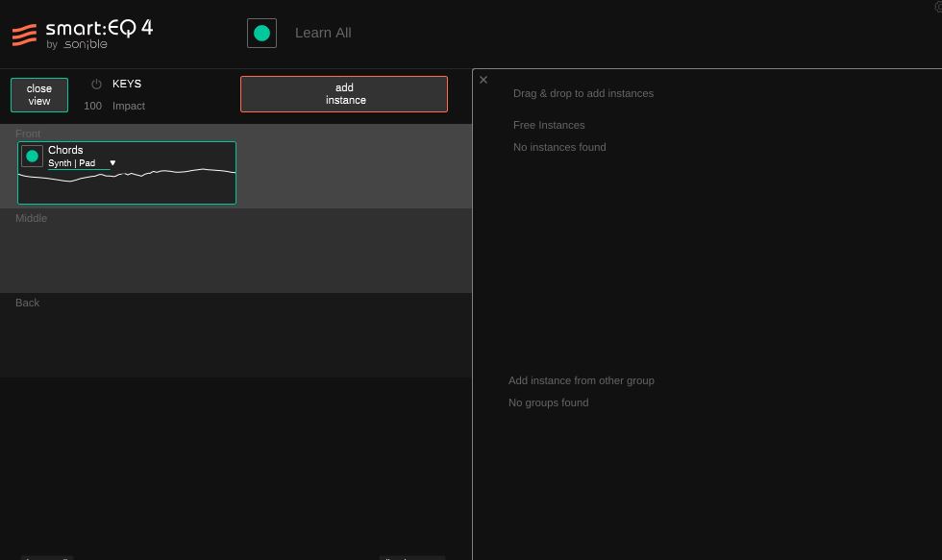Select the KEYS group name field
The width and height of the screenshot is (942, 560).
[127, 85]
